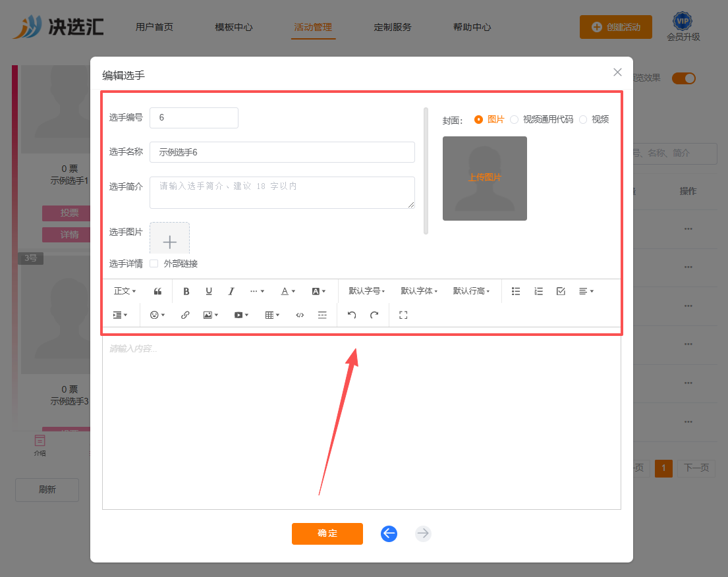The image size is (728, 577).
Task: Open more actions for the first table row
Action: 688,229
